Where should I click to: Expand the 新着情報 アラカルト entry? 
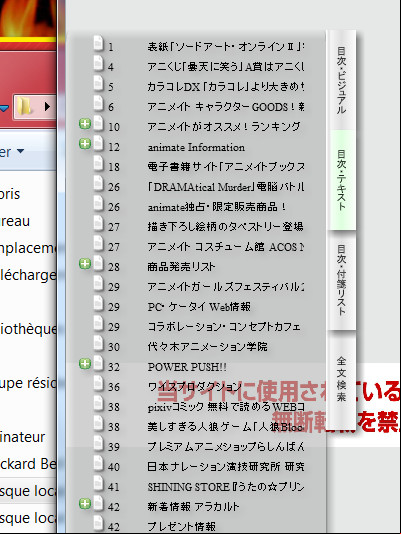(x=85, y=503)
